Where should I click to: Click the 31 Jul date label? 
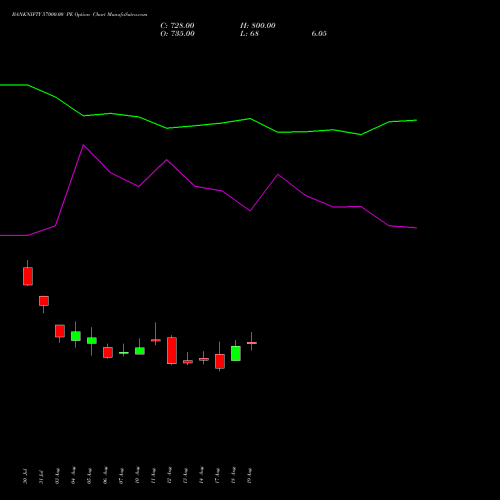tap(41, 476)
